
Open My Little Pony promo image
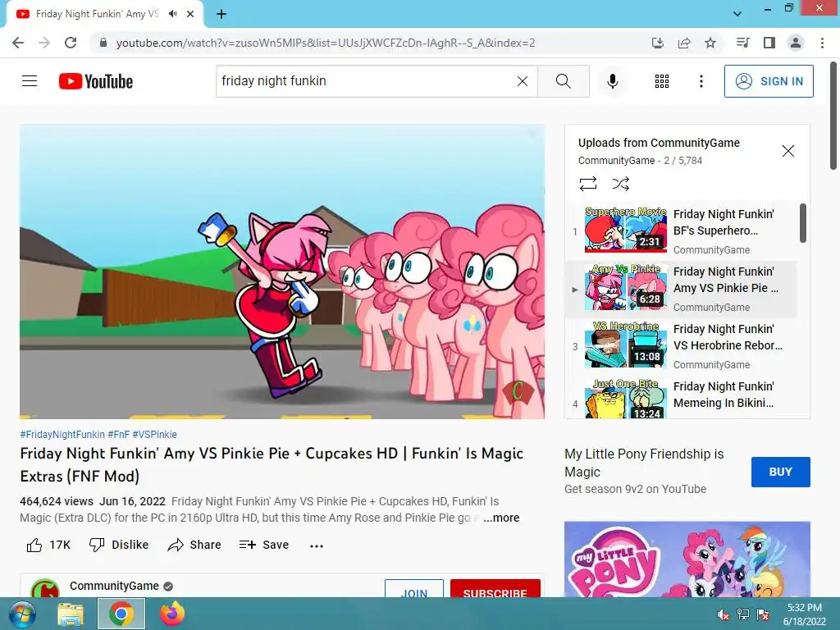pyautogui.click(x=687, y=559)
